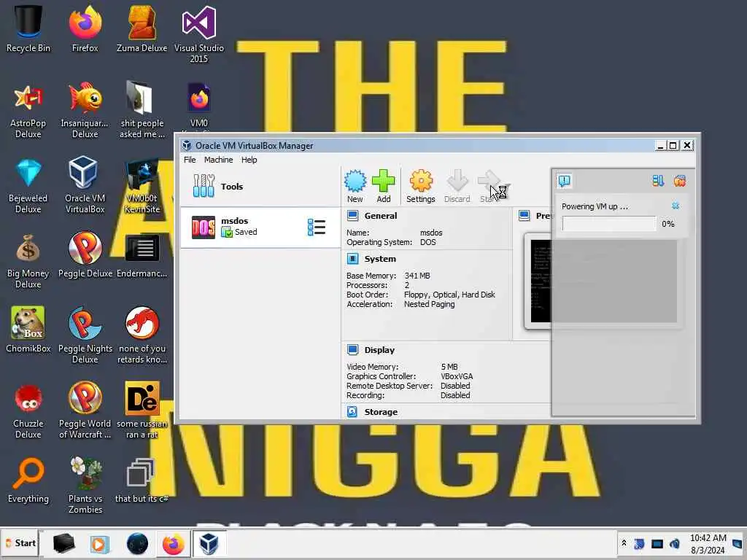The width and height of the screenshot is (747, 560).
Task: Select the Big Money Deluxe desktop icon
Action: coord(28,260)
